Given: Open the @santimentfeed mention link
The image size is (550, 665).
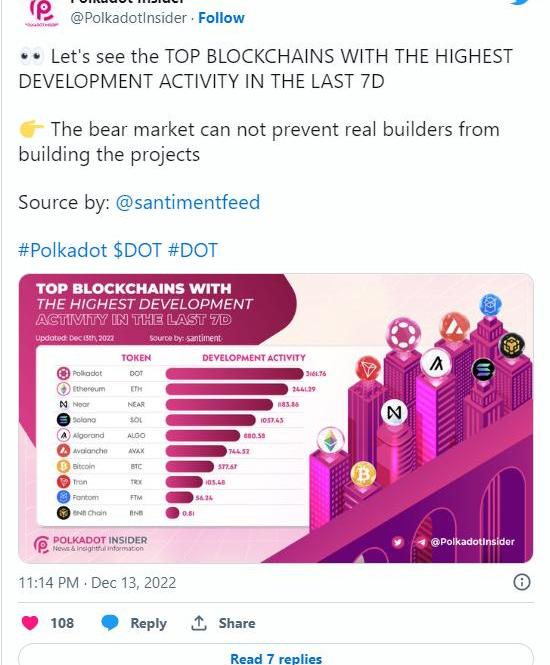Looking at the screenshot, I should (187, 202).
